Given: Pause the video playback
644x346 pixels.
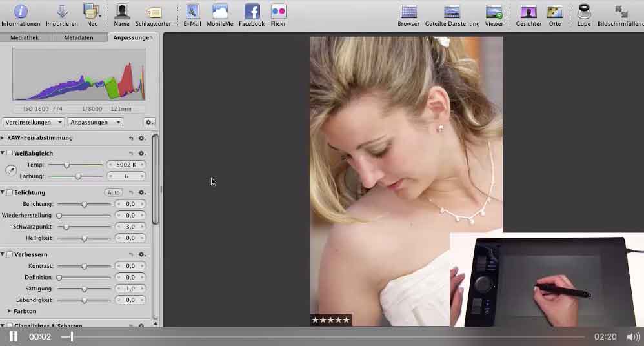Looking at the screenshot, I should tap(13, 336).
